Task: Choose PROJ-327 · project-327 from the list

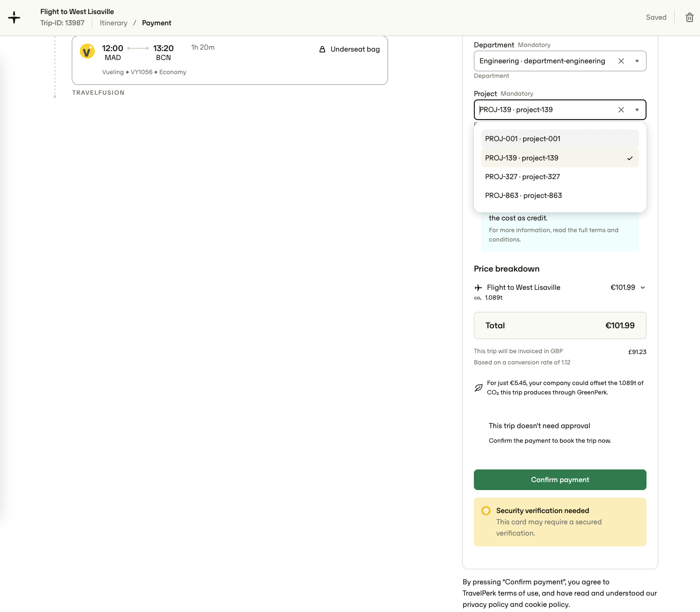Action: (x=560, y=177)
